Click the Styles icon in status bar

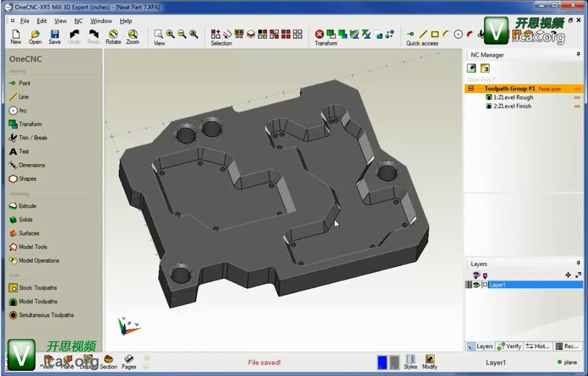410,362
